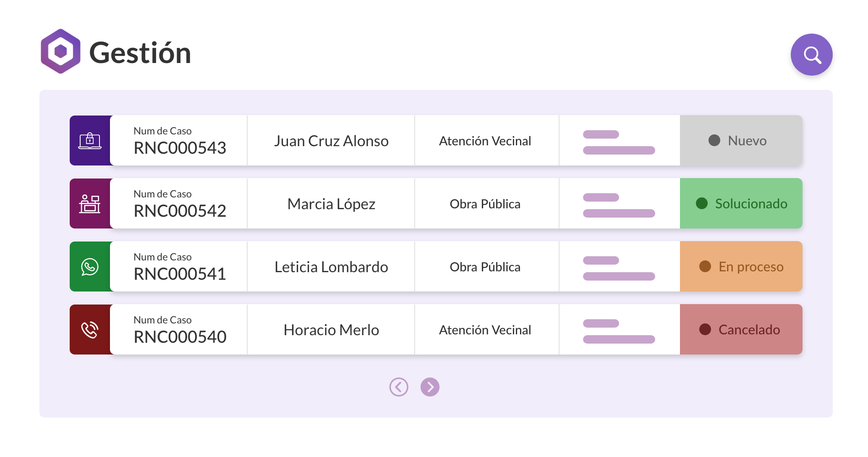The height and width of the screenshot is (457, 868).
Task: Select the Cancelado status badge
Action: tap(741, 329)
